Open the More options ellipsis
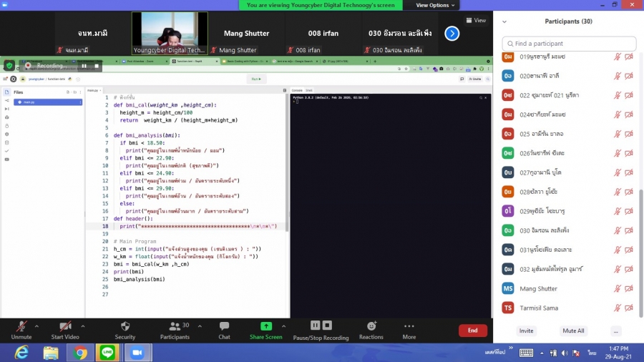The width and height of the screenshot is (644, 362). (409, 326)
